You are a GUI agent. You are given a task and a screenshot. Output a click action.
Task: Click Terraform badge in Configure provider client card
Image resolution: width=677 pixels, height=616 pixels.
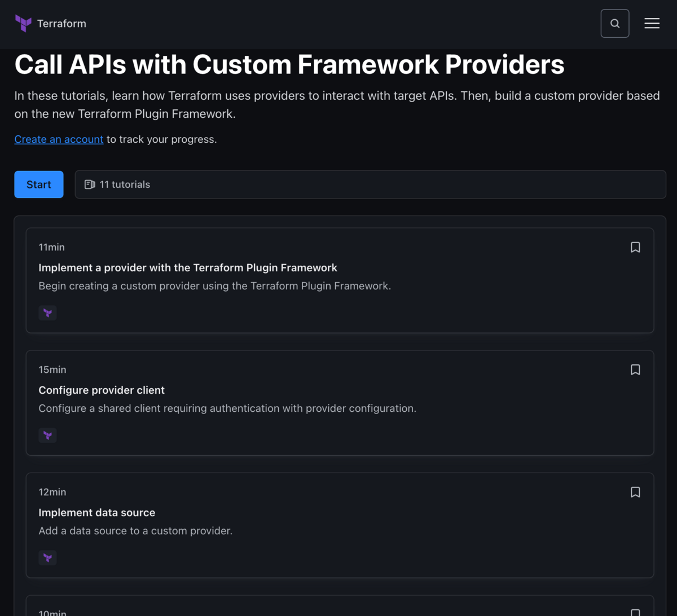pyautogui.click(x=47, y=435)
